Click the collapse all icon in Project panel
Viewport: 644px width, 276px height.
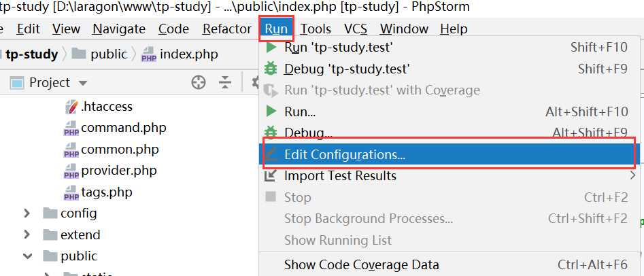click(226, 83)
